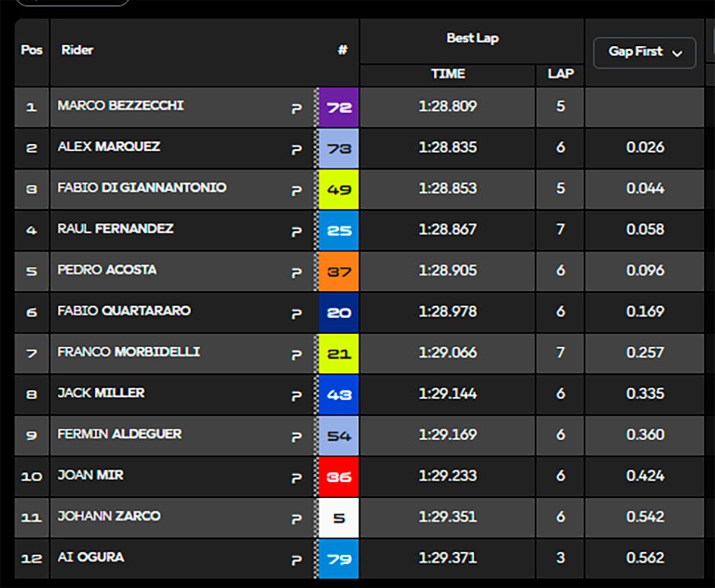This screenshot has height=588, width=715.
Task: Sort by the Pos column header
Action: [x=32, y=51]
